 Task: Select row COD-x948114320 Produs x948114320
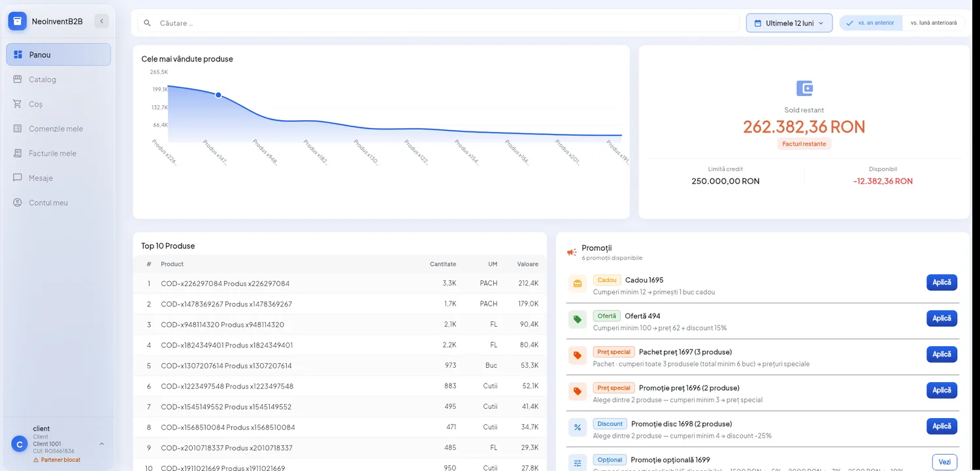[340, 325]
